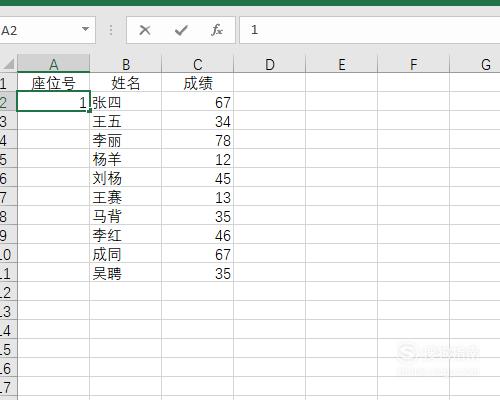Select the score cell showing 13

tap(198, 196)
